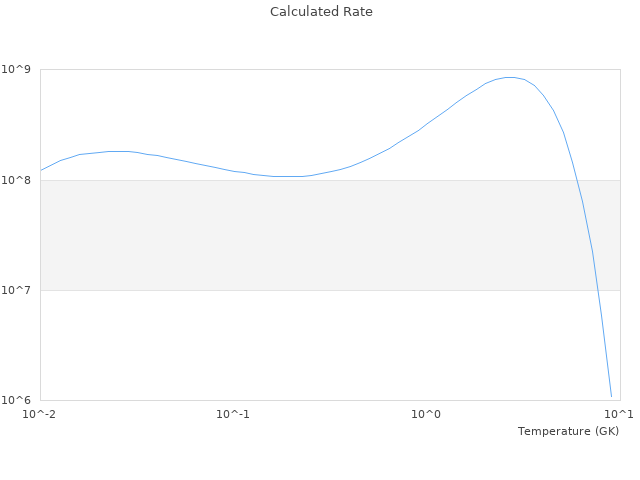Click the white plot area below the gray band
The image size is (640, 480).
[300, 345]
